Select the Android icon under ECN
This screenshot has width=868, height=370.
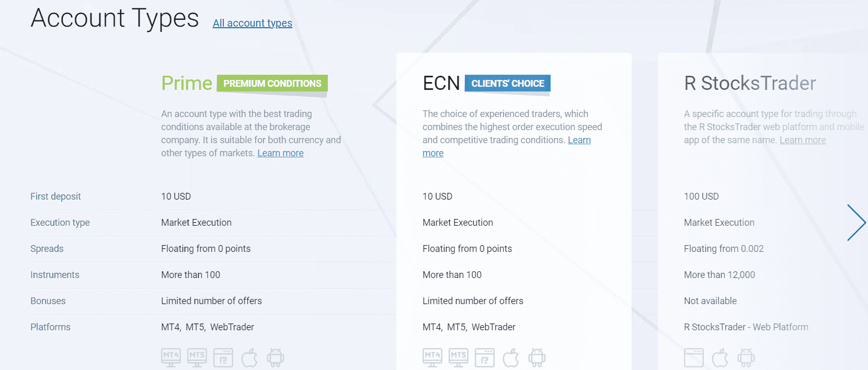(x=537, y=358)
